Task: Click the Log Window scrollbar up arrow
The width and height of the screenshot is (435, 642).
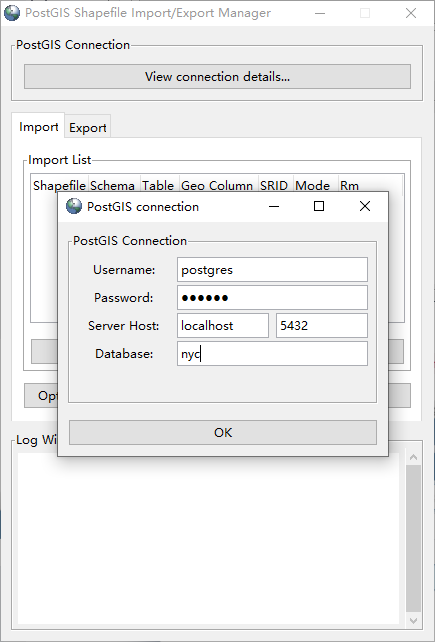Action: pos(413,457)
